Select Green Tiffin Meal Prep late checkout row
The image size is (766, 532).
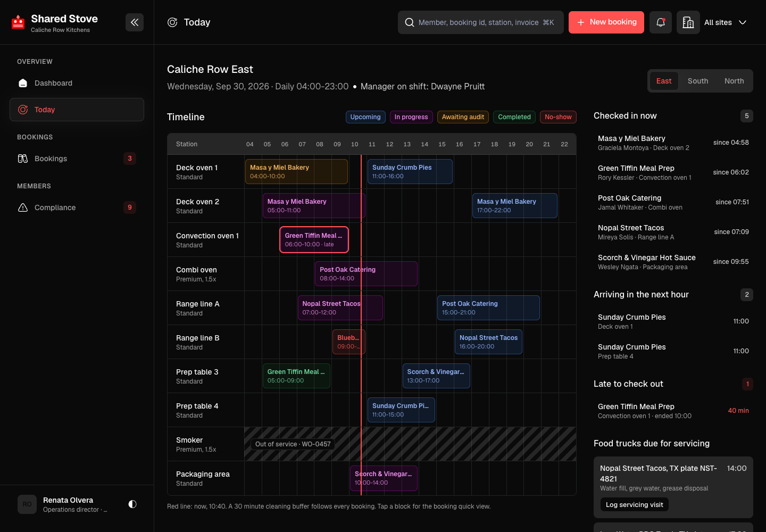673,411
